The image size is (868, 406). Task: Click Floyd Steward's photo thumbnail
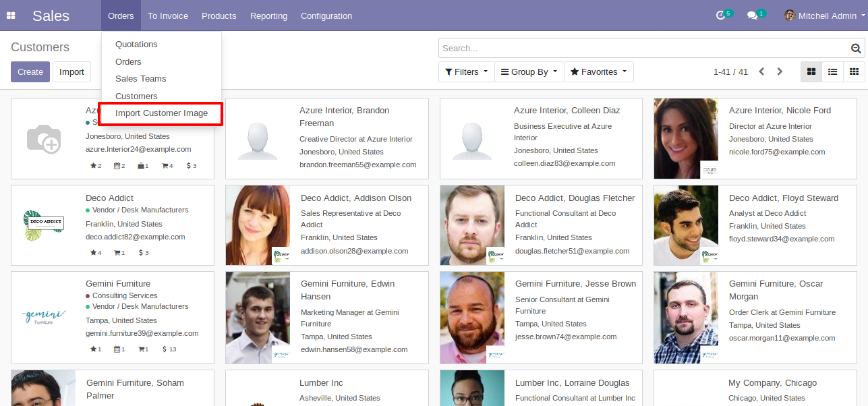click(687, 225)
